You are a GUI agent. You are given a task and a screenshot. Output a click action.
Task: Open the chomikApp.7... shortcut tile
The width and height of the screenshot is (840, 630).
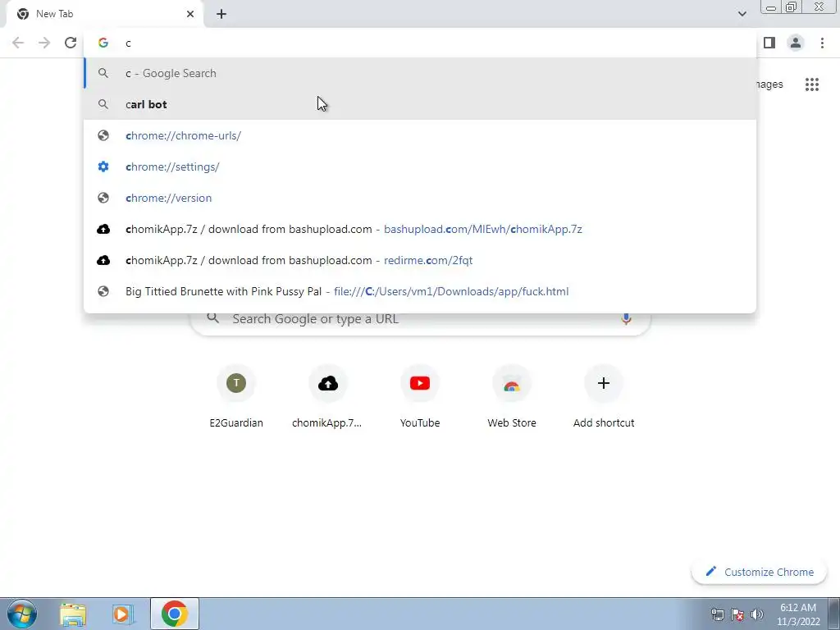pos(328,397)
